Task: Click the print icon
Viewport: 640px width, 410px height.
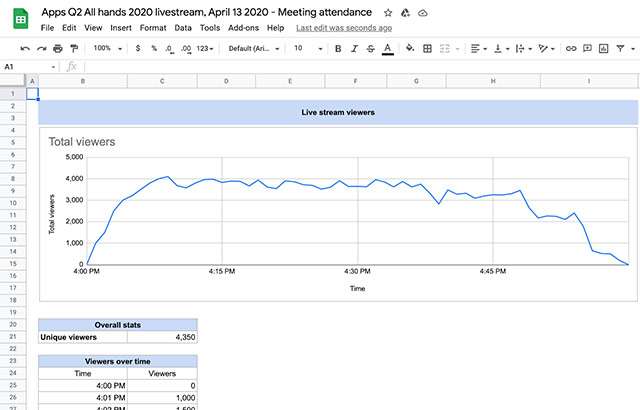Action: pos(59,48)
